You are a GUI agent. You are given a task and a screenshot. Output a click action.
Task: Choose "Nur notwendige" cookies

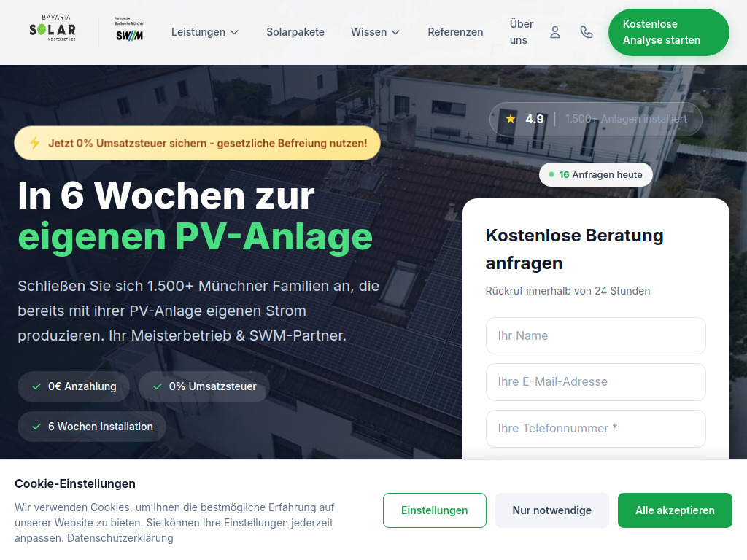pyautogui.click(x=552, y=510)
